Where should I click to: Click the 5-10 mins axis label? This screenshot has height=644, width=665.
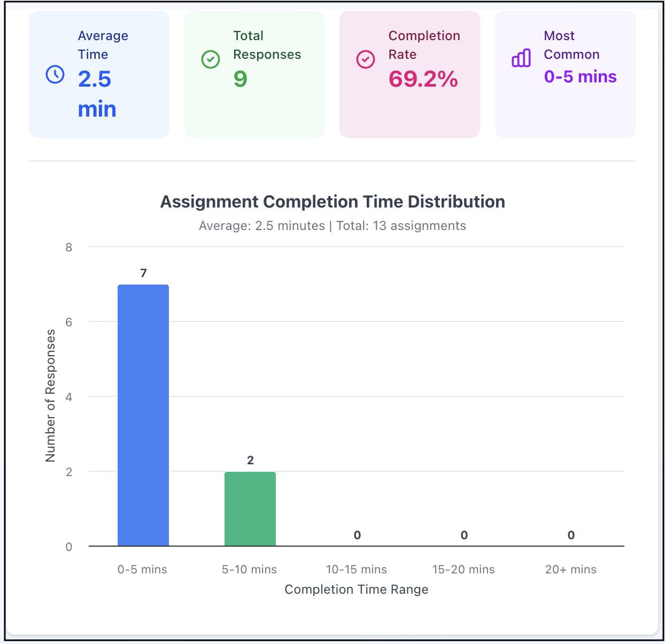250,570
